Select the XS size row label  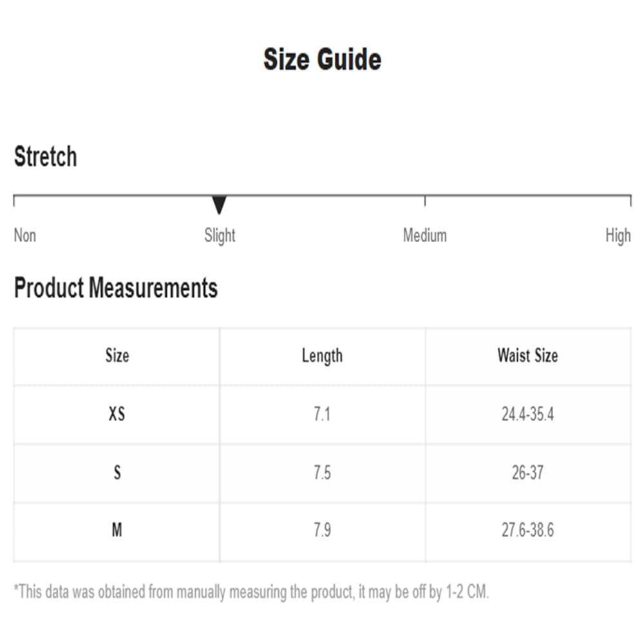[x=117, y=413]
